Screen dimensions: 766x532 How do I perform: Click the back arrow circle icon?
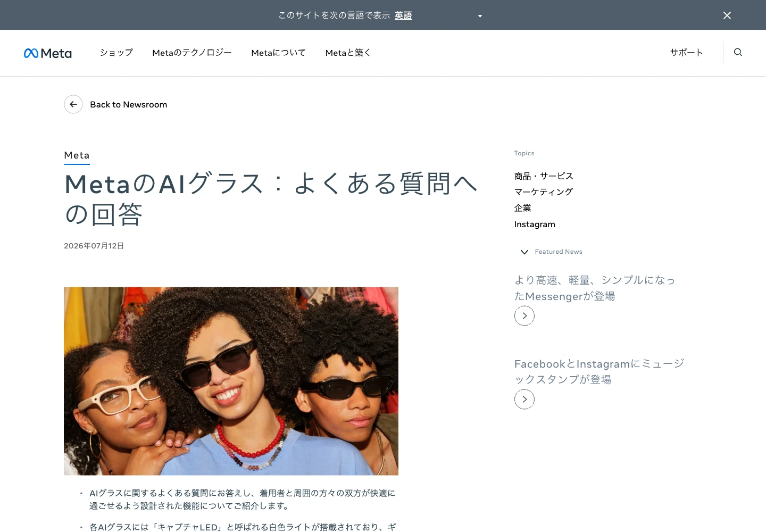click(73, 104)
